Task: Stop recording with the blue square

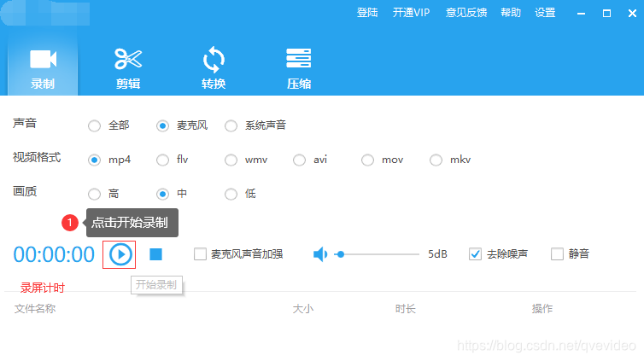Action: pyautogui.click(x=155, y=254)
